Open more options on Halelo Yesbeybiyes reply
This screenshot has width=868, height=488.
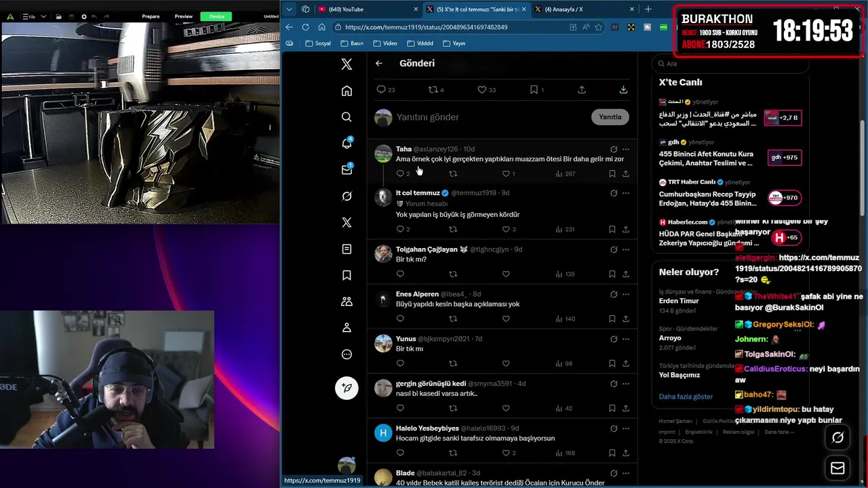(626, 428)
